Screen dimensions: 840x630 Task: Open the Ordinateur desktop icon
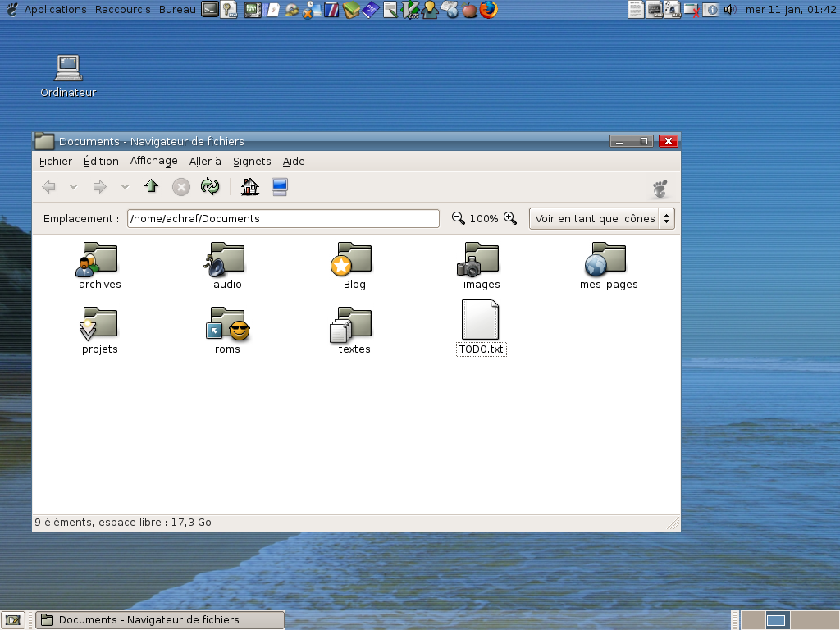(68, 75)
